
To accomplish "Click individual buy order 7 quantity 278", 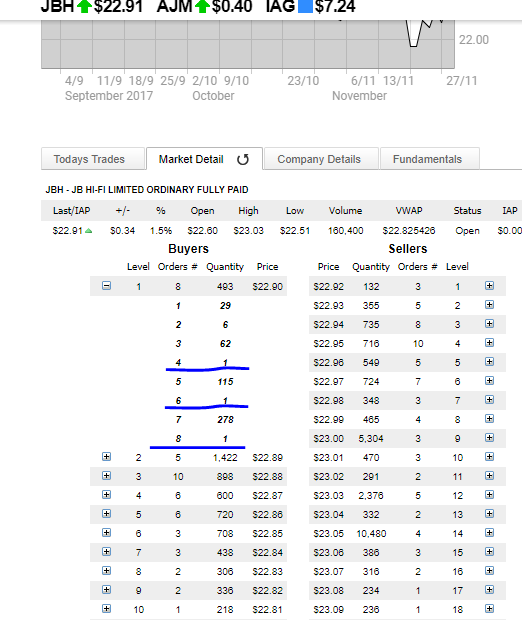I will click(x=225, y=420).
